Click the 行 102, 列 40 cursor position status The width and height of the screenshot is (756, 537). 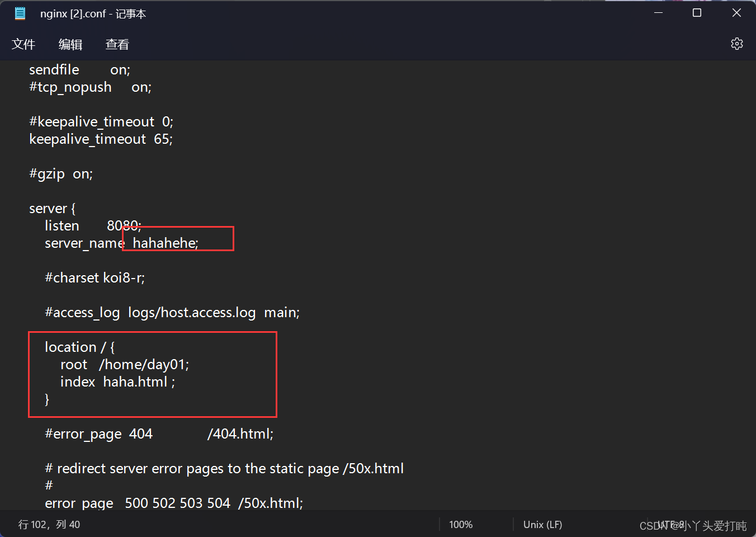49,525
